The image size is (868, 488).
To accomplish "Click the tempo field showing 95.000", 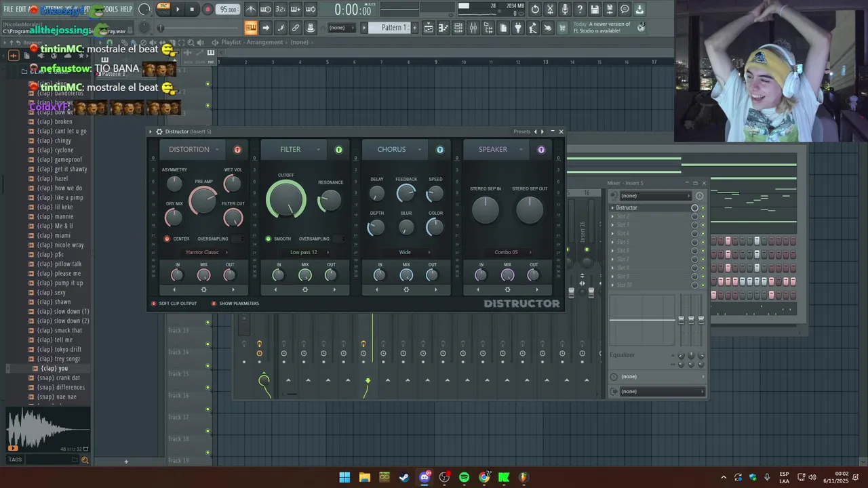I will click(227, 9).
